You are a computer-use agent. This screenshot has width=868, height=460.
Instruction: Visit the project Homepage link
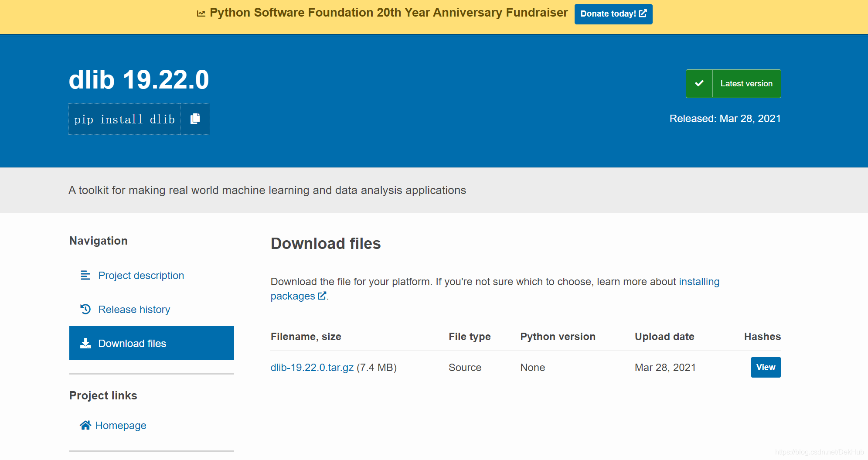pos(121,425)
